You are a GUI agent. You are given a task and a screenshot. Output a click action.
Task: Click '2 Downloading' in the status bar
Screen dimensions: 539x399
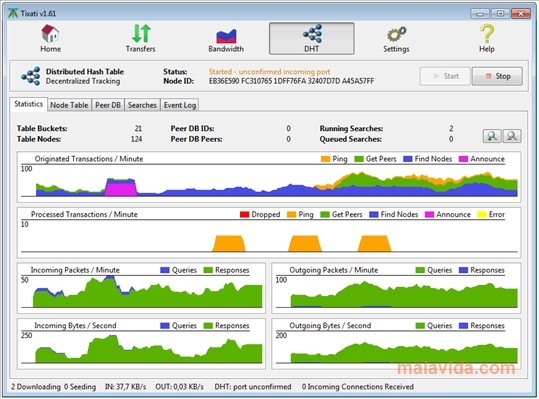pos(36,387)
